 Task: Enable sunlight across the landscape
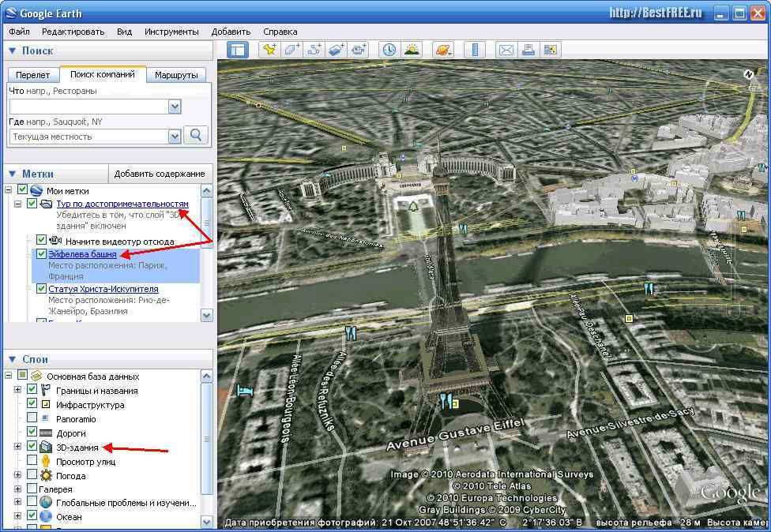coord(412,50)
